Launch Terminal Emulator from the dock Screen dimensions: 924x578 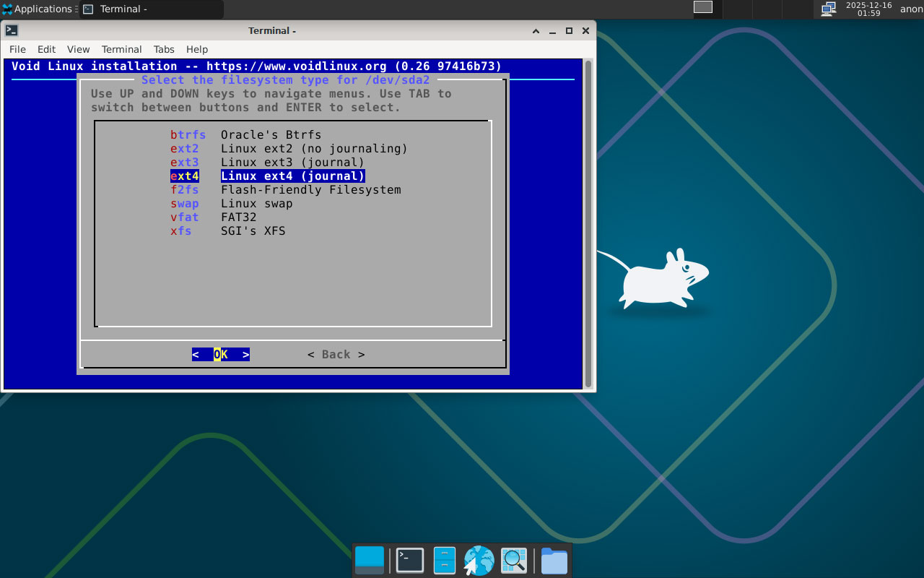click(x=409, y=561)
